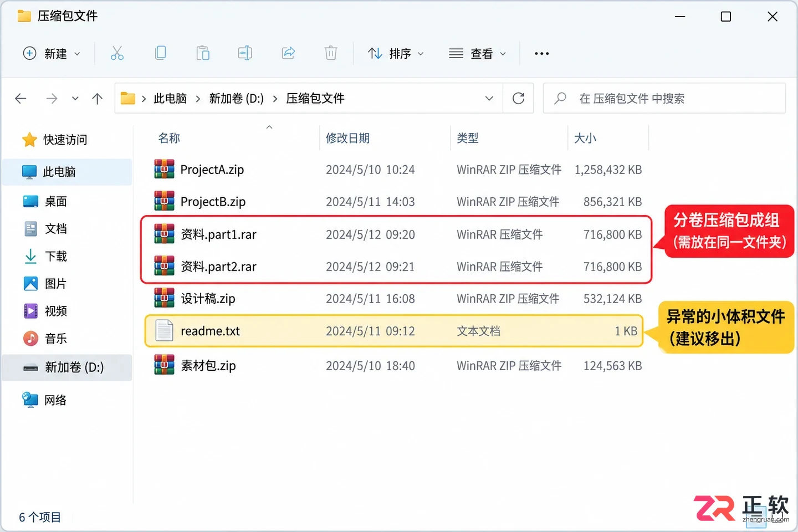The image size is (798, 532).
Task: Click the 532,124 KB size value
Action: tap(612, 299)
